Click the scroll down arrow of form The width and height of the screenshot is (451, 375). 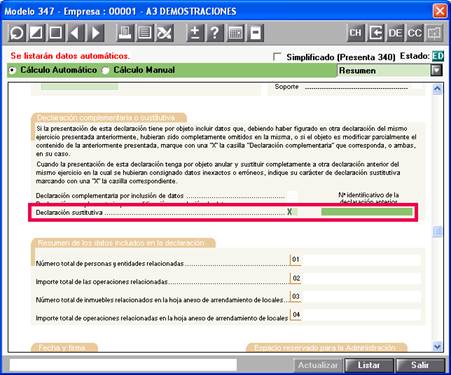tap(437, 347)
